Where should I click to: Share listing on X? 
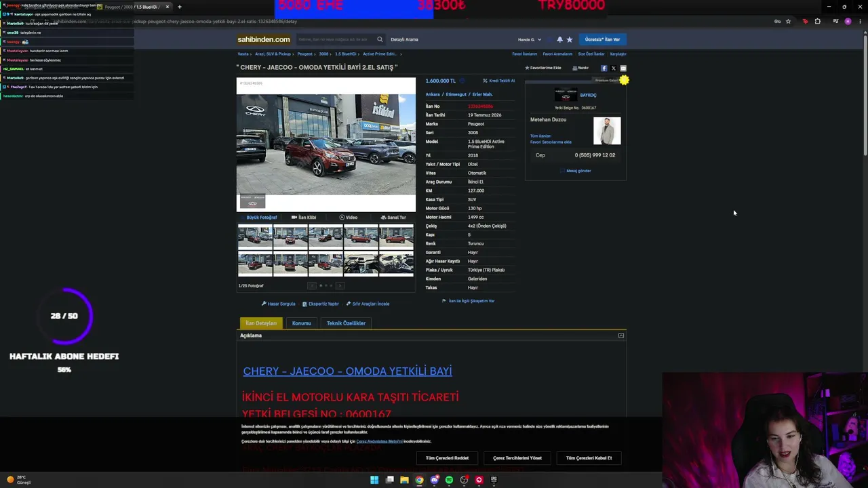[614, 68]
